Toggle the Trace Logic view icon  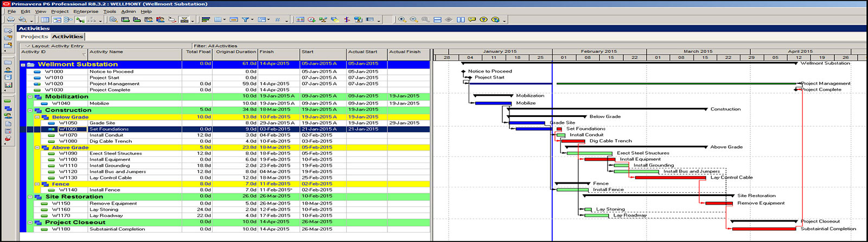[171, 19]
